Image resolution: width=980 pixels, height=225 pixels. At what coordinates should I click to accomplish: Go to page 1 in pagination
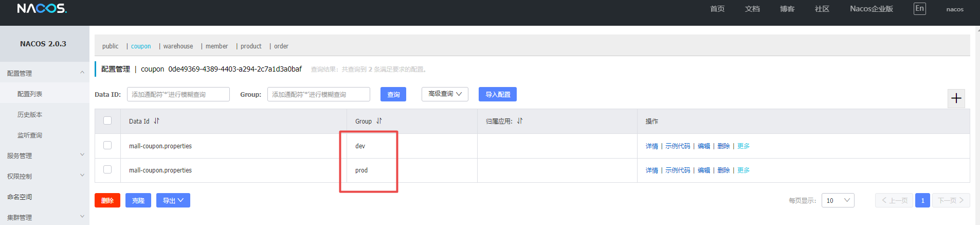click(922, 200)
